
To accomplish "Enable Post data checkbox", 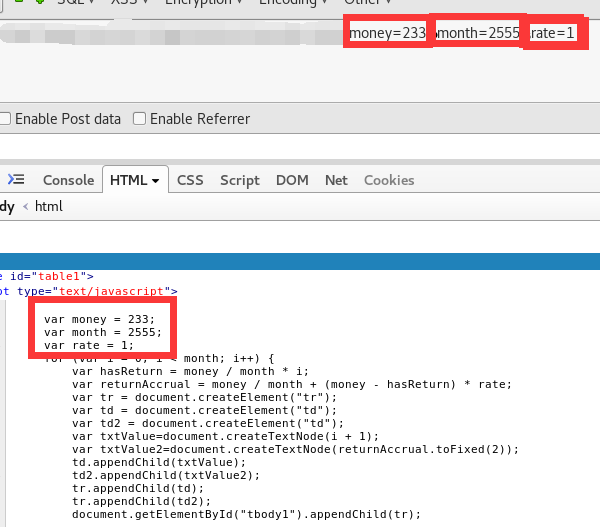I will 5,119.
